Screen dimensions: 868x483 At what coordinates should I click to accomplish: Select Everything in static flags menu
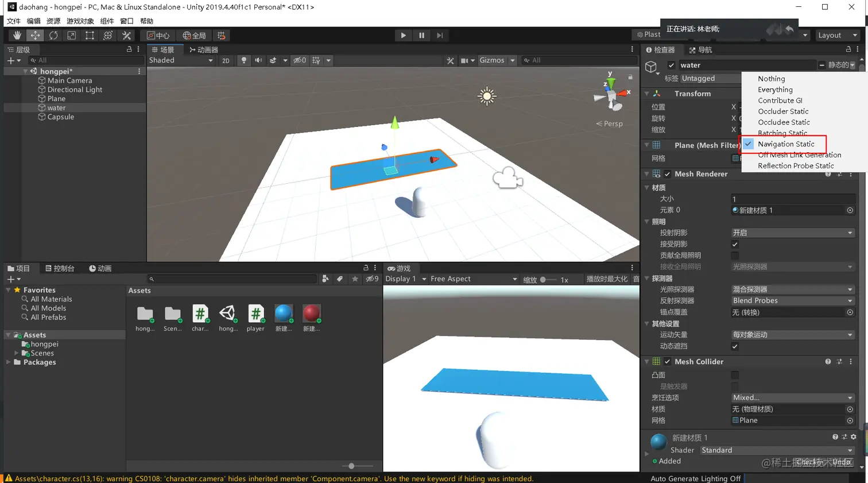click(x=775, y=90)
